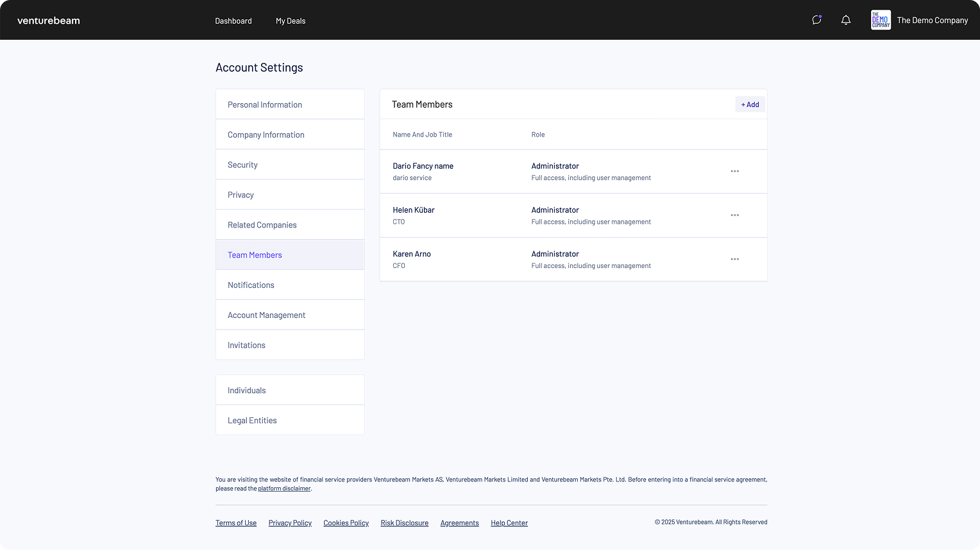Image resolution: width=980 pixels, height=550 pixels.
Task: Go to Account Management section
Action: click(266, 315)
